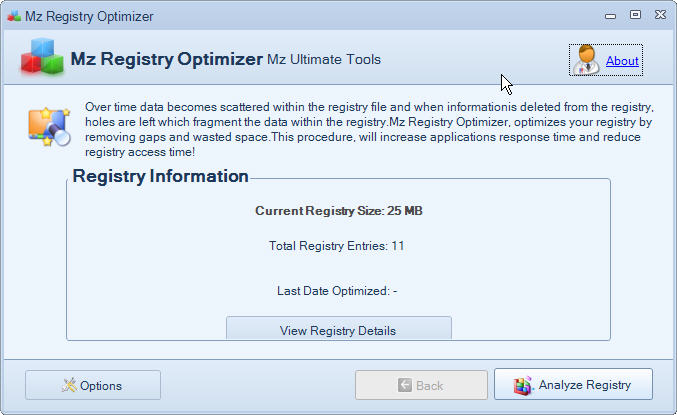Viewport: 677px width, 415px height.
Task: Click the wrench icon on Options button
Action: 69,385
